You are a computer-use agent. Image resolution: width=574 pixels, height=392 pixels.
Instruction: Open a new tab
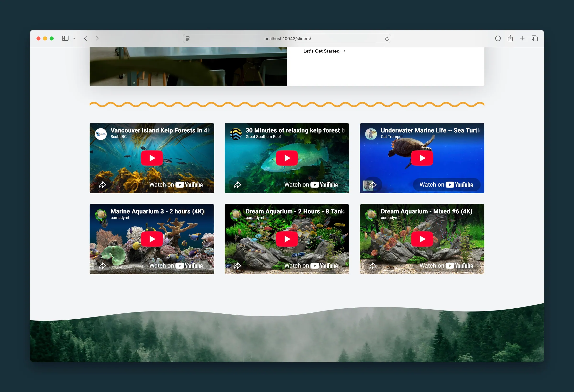[x=522, y=38]
